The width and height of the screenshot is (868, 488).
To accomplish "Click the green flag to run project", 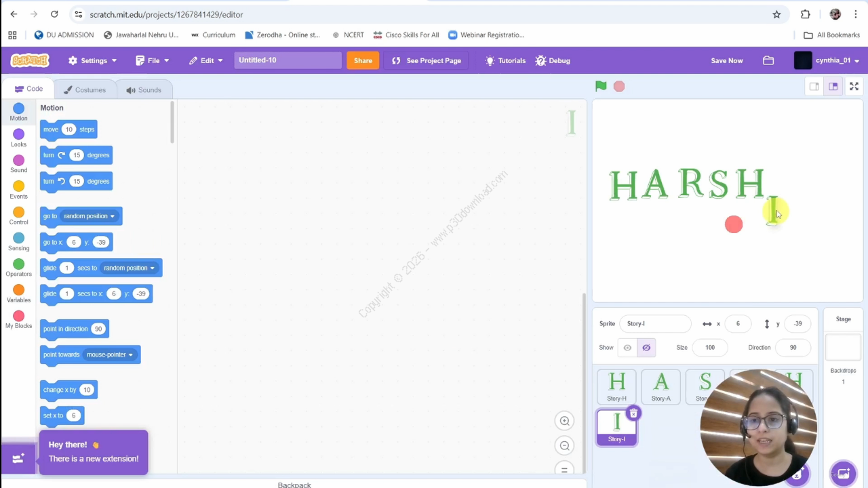I will point(601,86).
